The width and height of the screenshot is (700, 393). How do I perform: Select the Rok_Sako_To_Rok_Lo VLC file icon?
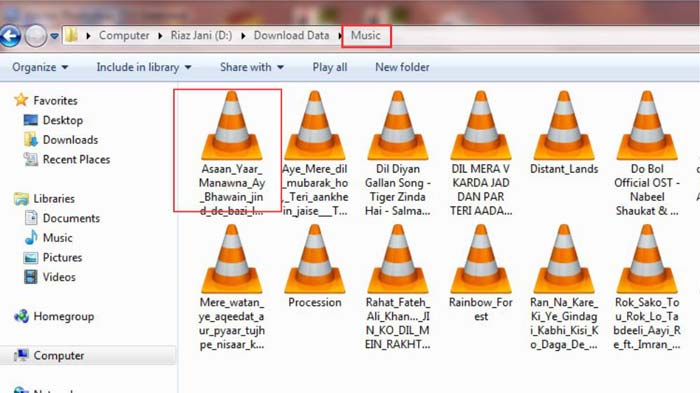[x=647, y=259]
